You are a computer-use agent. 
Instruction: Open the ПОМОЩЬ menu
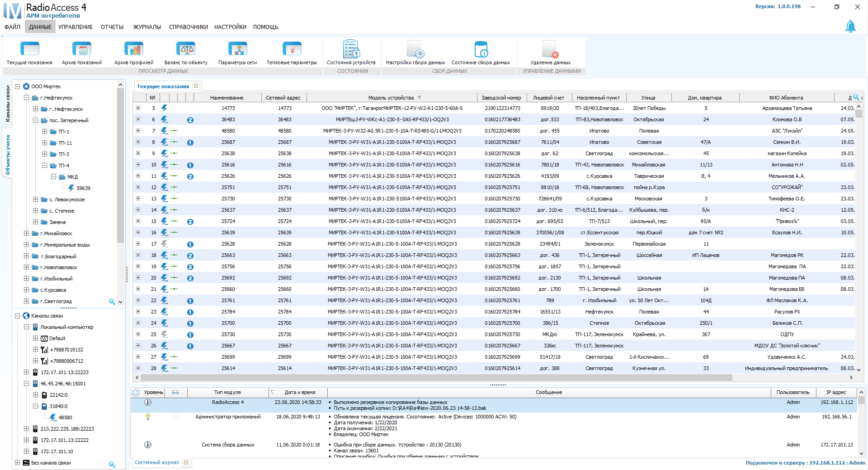[266, 27]
